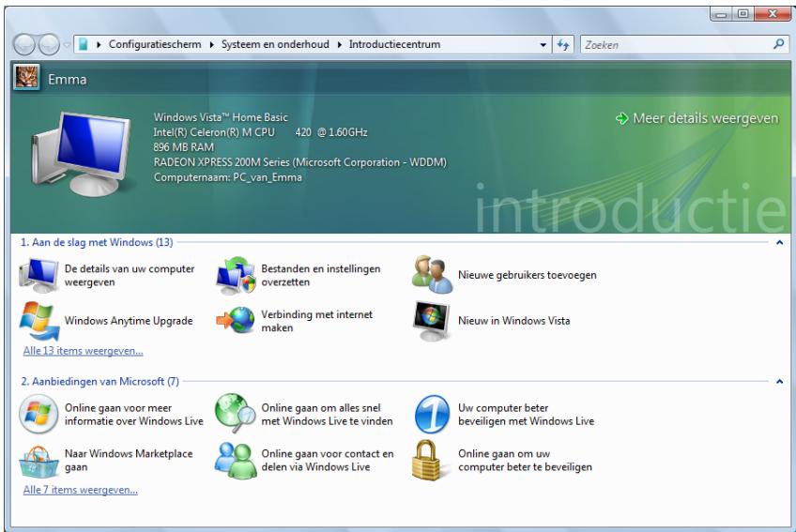Expand the arrow after 'Systeem en onderhoud' breadcrumb
The image size is (796, 532).
point(340,45)
